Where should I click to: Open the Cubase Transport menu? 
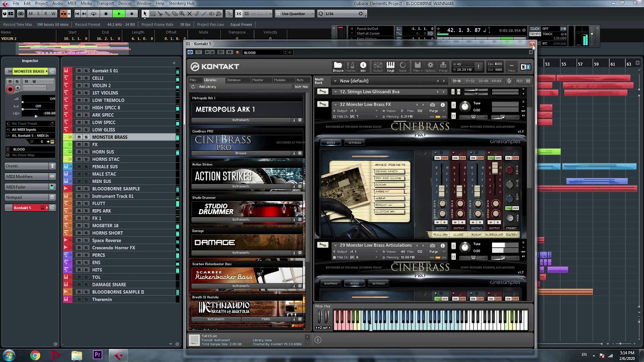(105, 3)
